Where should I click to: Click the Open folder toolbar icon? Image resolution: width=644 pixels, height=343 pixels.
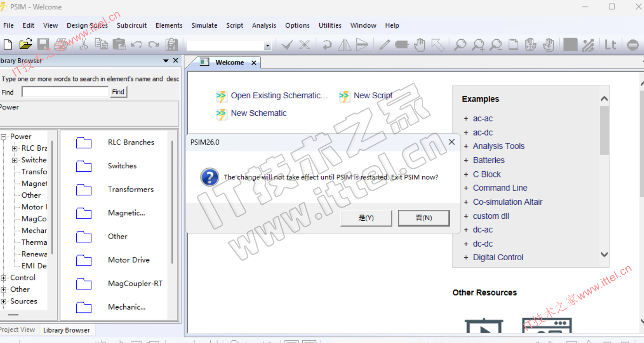tap(25, 45)
